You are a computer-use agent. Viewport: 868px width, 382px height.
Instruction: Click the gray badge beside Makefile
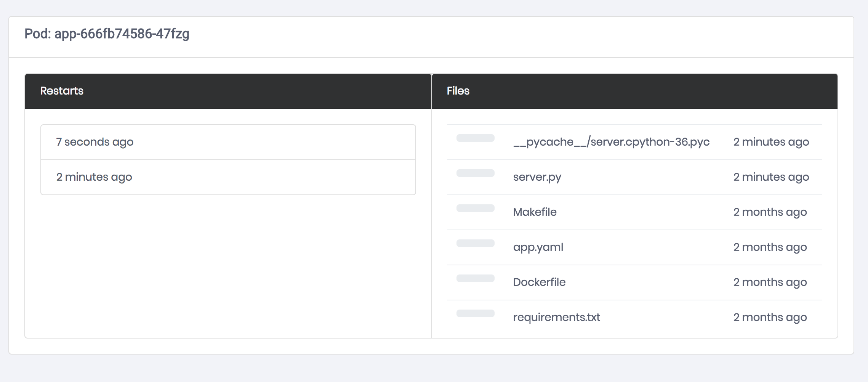(x=475, y=208)
